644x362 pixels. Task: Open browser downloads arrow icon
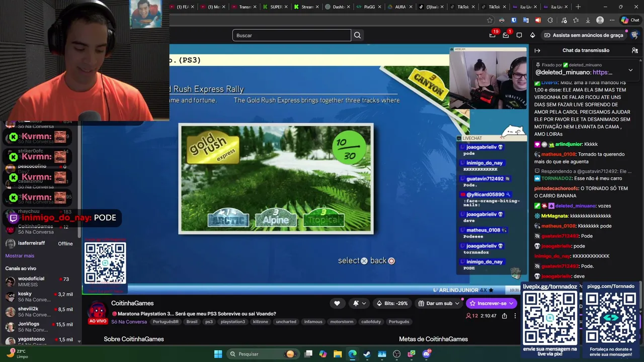588,20
